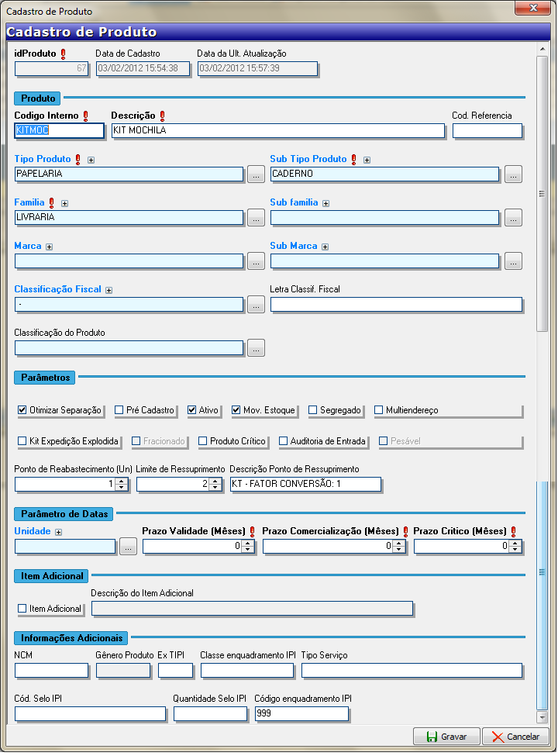Click plus icon beside Tipo Produto label
The width and height of the screenshot is (558, 756).
click(x=91, y=161)
